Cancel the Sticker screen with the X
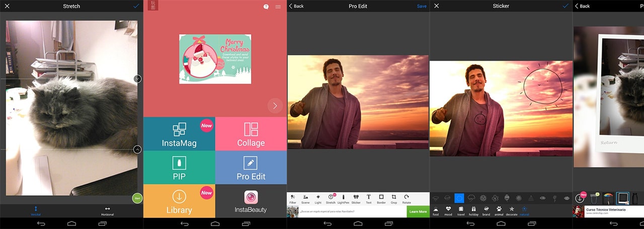Viewport: 644px width, 229px height. point(436,6)
